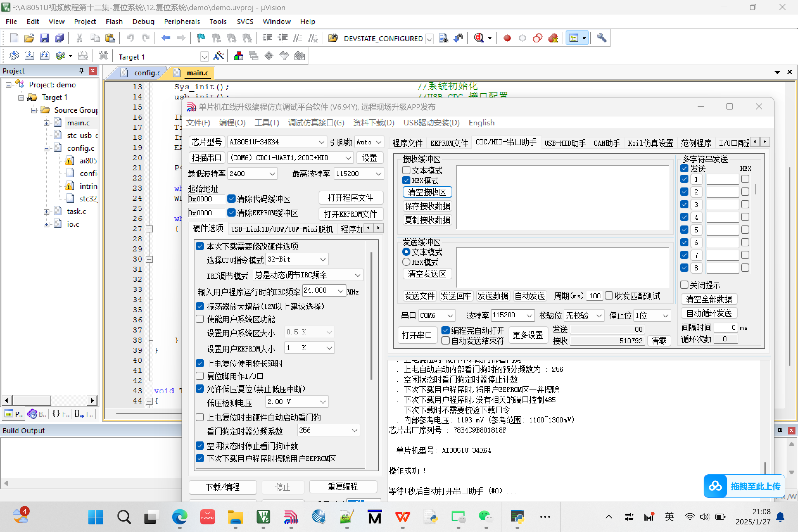Image resolution: width=798 pixels, height=532 pixels.
Task: Click the 清空接收区 button
Action: (427, 192)
